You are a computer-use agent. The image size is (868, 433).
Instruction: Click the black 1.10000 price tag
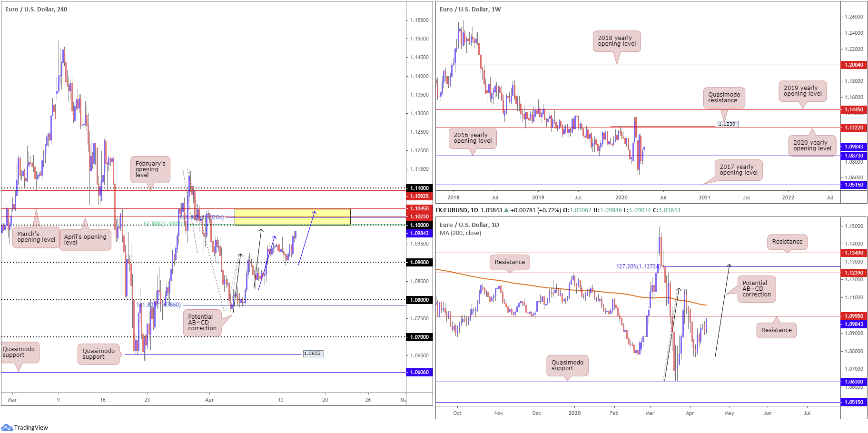coord(419,225)
